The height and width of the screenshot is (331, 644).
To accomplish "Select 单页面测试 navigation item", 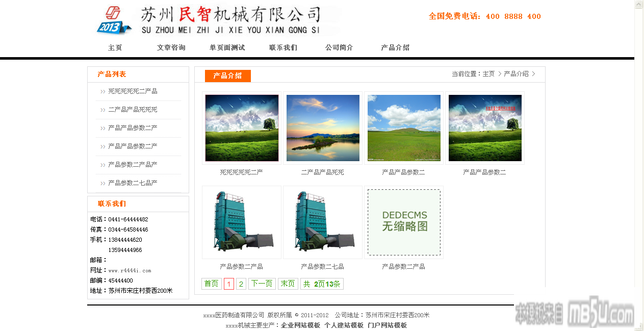I will click(x=227, y=47).
